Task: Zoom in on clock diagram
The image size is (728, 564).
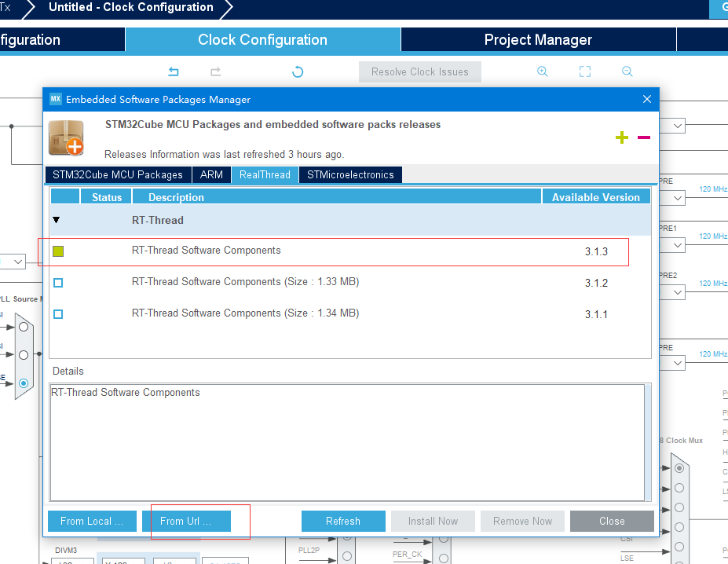Action: tap(543, 71)
